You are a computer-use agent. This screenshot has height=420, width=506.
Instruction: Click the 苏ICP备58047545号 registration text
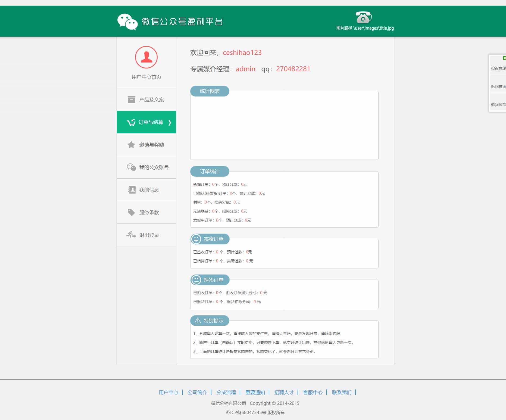pos(246,412)
